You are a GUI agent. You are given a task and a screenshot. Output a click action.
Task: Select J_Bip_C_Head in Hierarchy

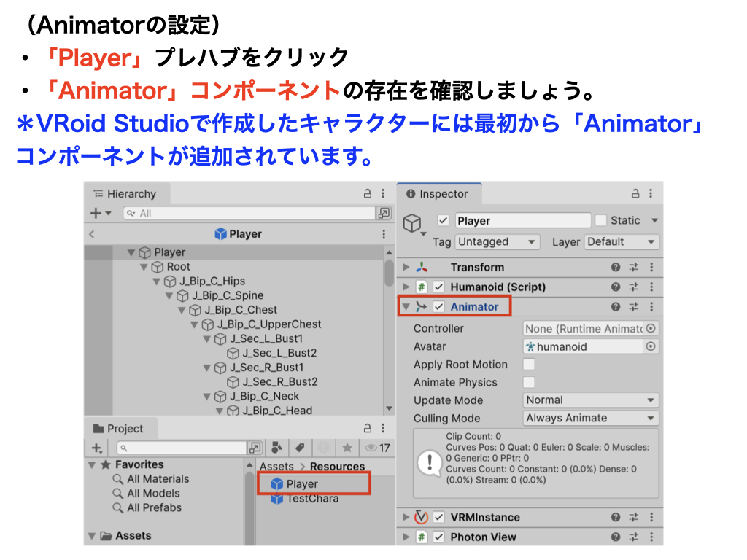[x=277, y=411]
